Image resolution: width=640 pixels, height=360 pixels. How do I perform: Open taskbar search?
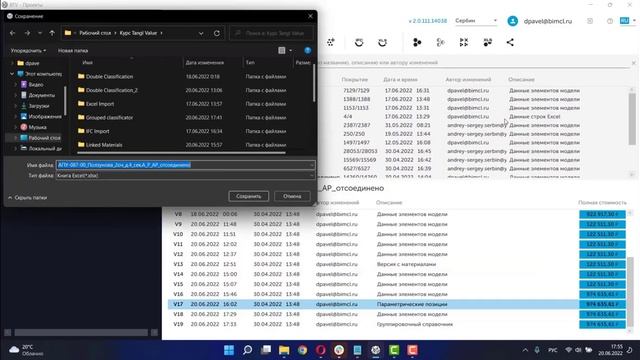point(247,350)
